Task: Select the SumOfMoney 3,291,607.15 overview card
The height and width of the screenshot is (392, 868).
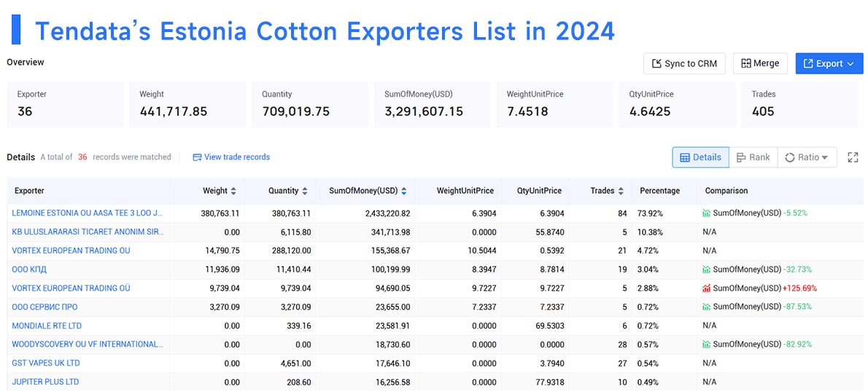Action: tap(433, 104)
